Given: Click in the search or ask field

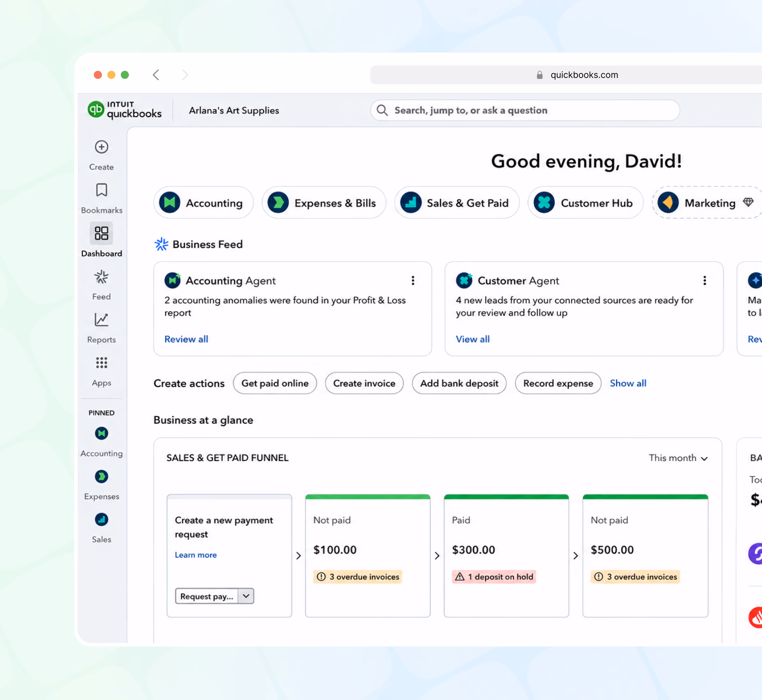Looking at the screenshot, I should click(x=525, y=110).
